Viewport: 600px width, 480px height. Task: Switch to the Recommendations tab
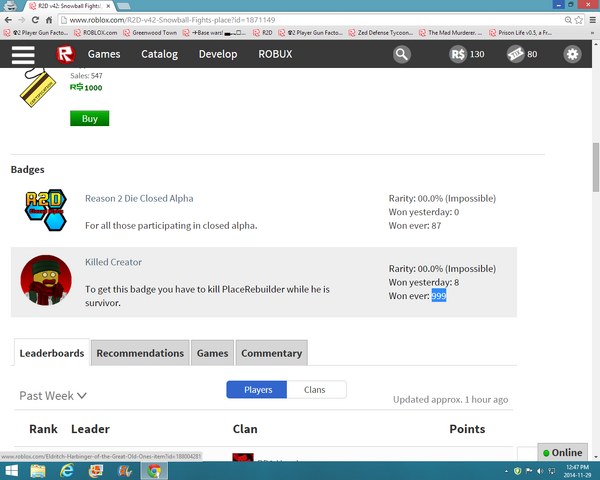(140, 353)
